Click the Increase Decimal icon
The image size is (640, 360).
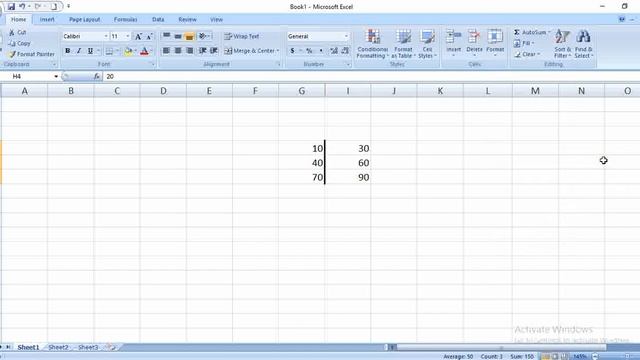[x=334, y=51]
